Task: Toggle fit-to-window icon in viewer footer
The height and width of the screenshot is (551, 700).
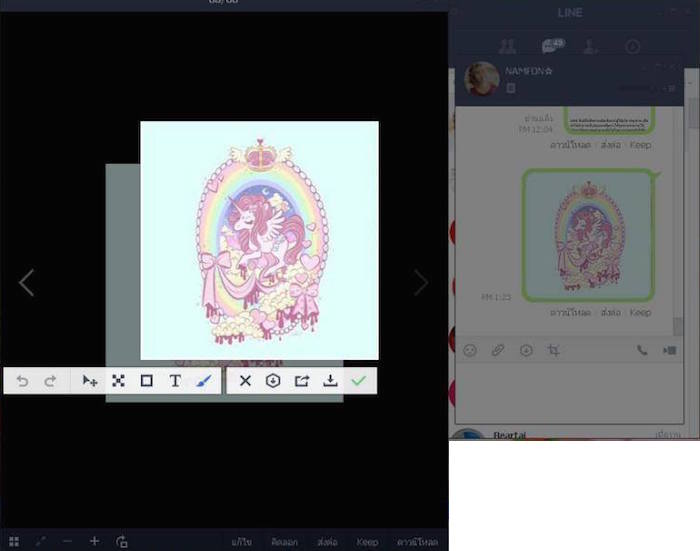Action: pos(41,542)
